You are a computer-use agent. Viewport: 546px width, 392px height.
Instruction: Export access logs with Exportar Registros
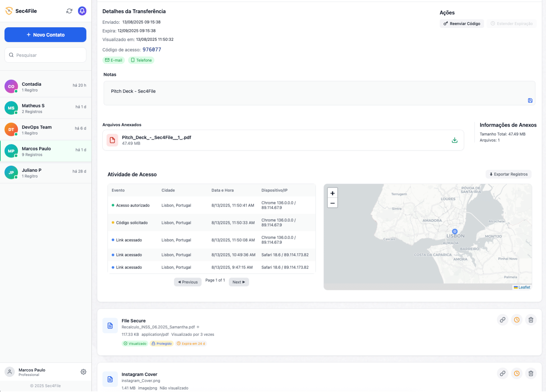[508, 174]
